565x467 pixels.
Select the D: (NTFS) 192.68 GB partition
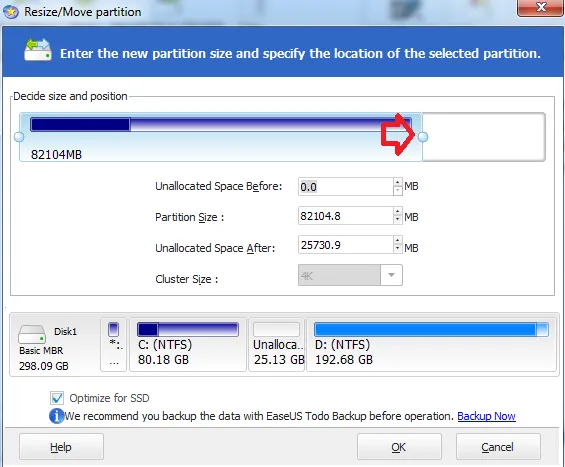[431, 344]
